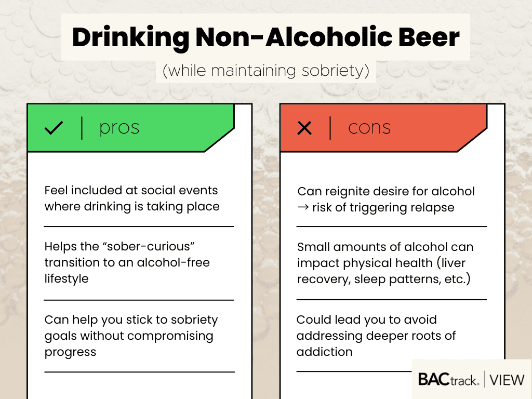This screenshot has width=532, height=399.
Task: Click the divider line under 'triggering relapse' item
Action: pos(391,227)
